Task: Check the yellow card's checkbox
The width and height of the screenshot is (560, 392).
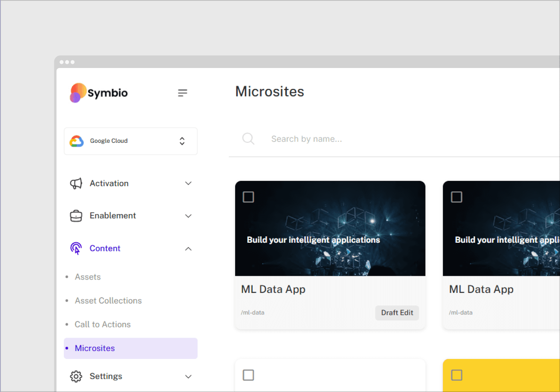Action: point(456,375)
